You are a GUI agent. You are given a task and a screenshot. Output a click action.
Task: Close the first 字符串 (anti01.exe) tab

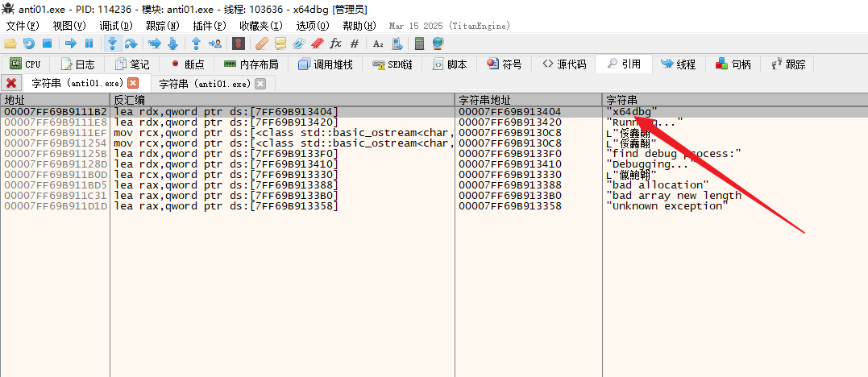click(x=134, y=83)
